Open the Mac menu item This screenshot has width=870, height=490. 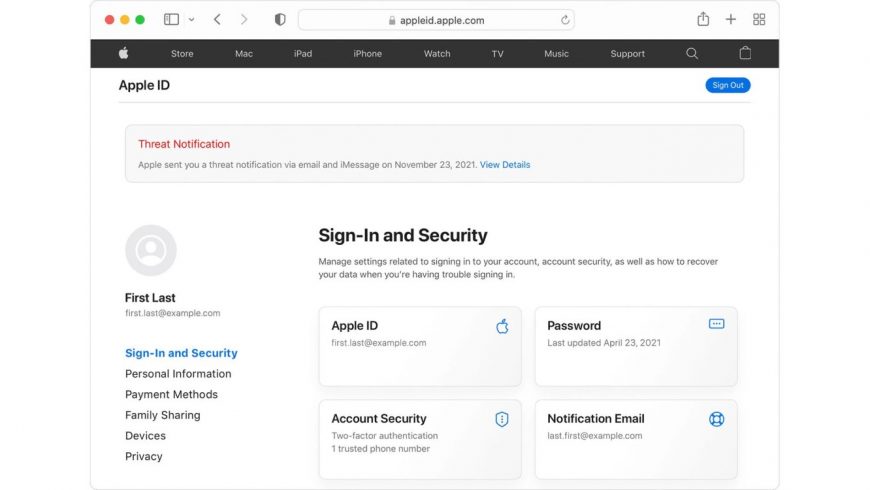point(244,54)
